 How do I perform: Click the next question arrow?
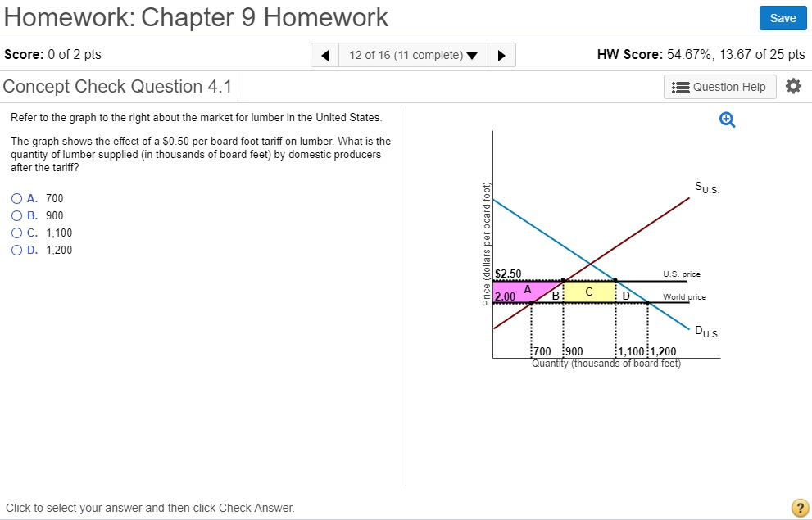502,55
